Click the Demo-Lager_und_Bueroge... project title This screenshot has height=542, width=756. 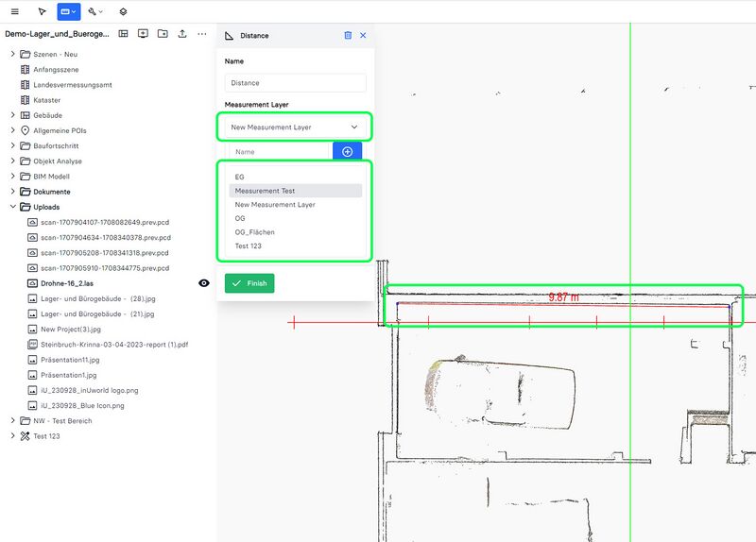pos(57,34)
